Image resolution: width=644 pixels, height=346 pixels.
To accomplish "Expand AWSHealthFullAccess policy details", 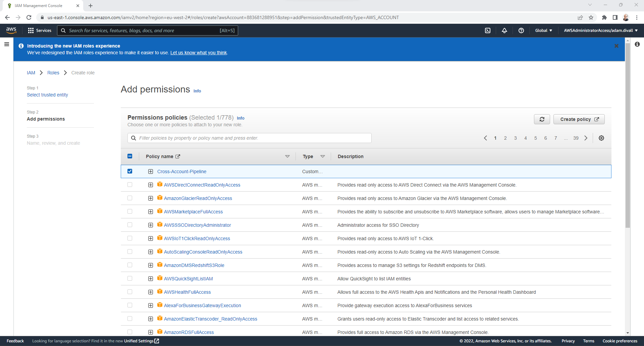I will [x=151, y=292].
